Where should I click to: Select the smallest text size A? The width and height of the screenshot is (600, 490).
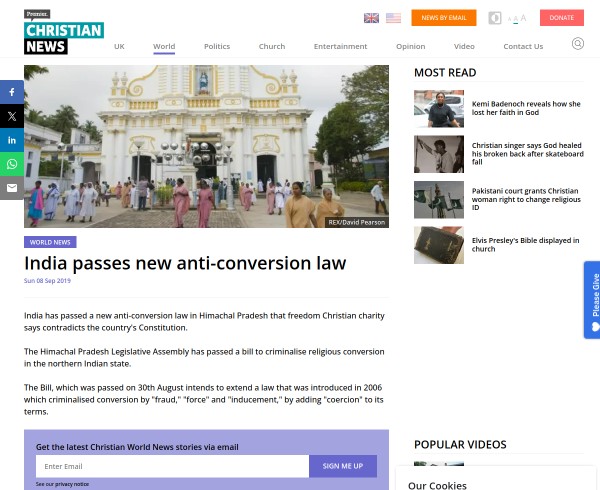509,19
